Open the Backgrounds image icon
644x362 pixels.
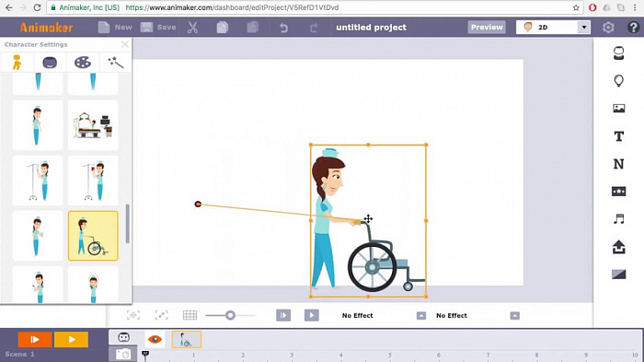[x=618, y=108]
